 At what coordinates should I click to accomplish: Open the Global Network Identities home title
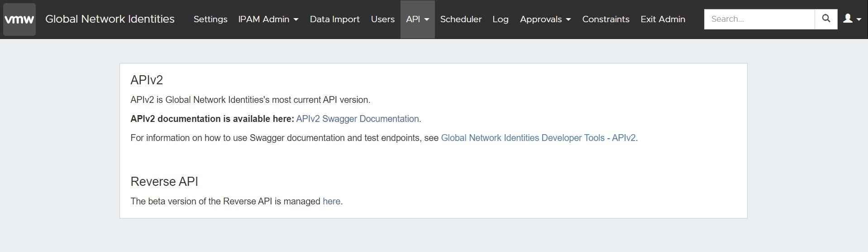110,19
